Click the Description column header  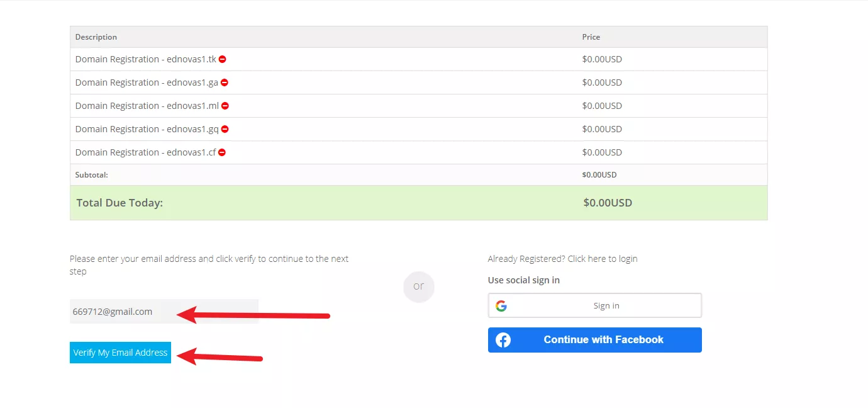click(x=96, y=37)
